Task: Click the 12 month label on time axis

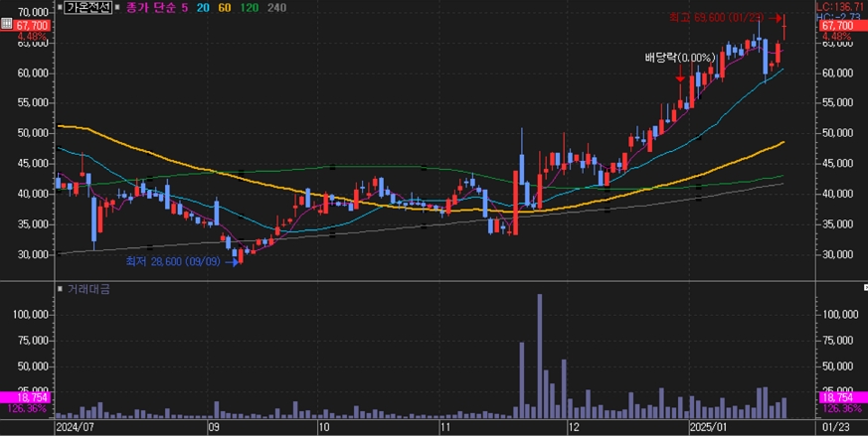Action: coord(574,427)
